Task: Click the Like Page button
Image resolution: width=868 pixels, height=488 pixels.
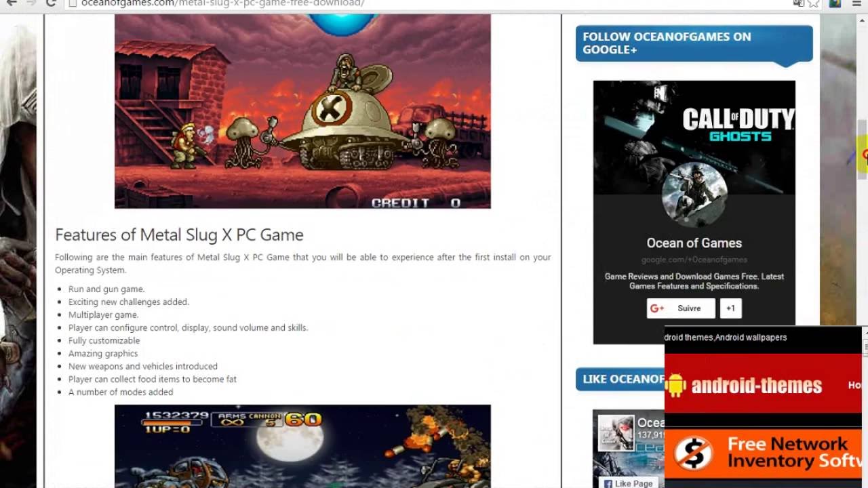Action: [x=627, y=483]
